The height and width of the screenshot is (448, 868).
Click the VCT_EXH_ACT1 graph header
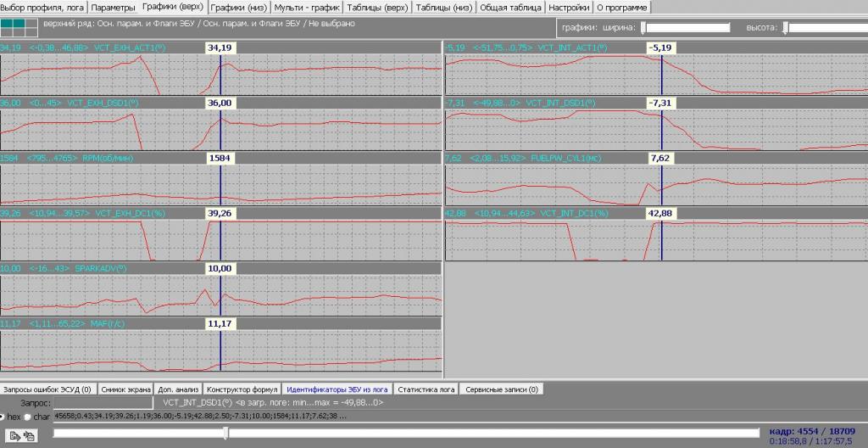220,48
